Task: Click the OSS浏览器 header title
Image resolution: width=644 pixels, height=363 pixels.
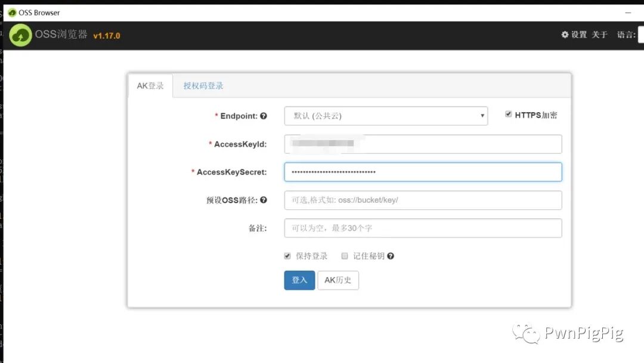Action: [x=61, y=34]
